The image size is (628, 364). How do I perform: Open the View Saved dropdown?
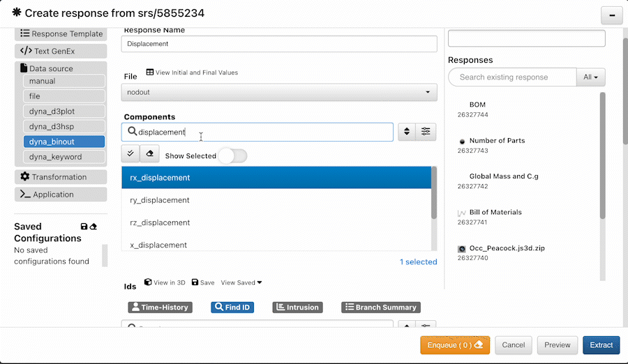click(x=241, y=282)
